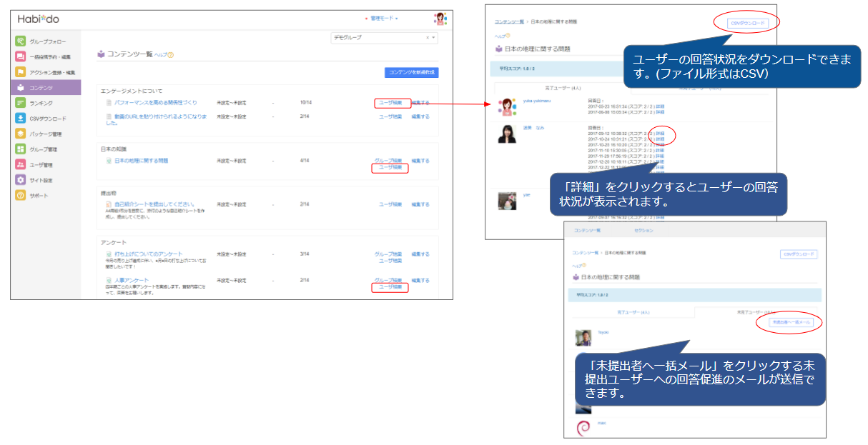
Task: Open the デモグループ group selector
Action: point(384,37)
